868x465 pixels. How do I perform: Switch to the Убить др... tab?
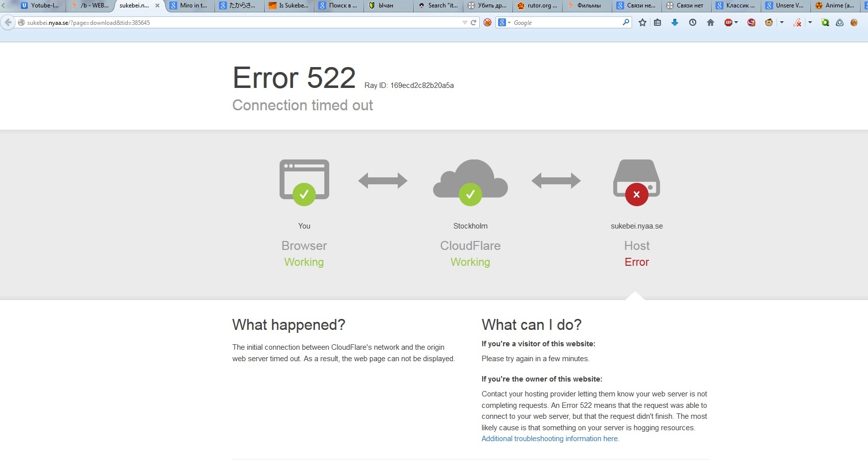click(x=487, y=5)
